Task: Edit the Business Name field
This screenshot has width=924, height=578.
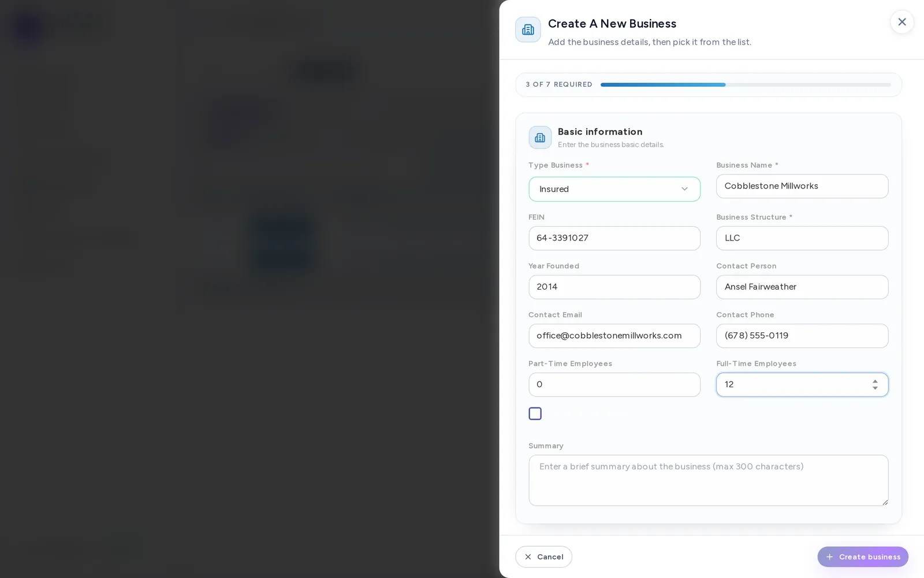Action: point(802,186)
